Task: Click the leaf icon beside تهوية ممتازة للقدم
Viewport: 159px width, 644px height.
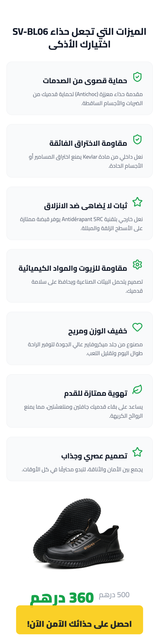Action: tap(137, 389)
